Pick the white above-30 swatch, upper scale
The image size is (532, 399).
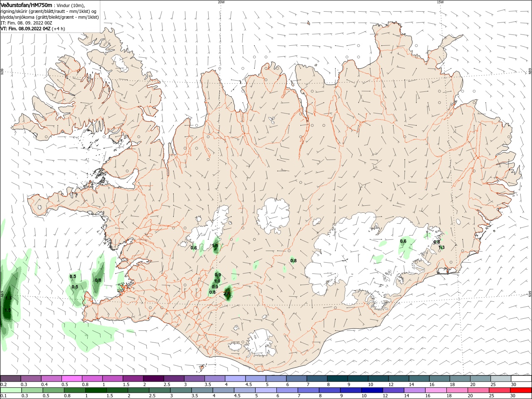[x=521, y=379]
